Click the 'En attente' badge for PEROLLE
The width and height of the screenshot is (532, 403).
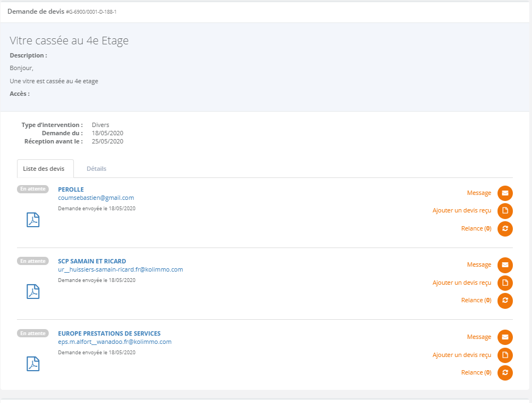(33, 189)
